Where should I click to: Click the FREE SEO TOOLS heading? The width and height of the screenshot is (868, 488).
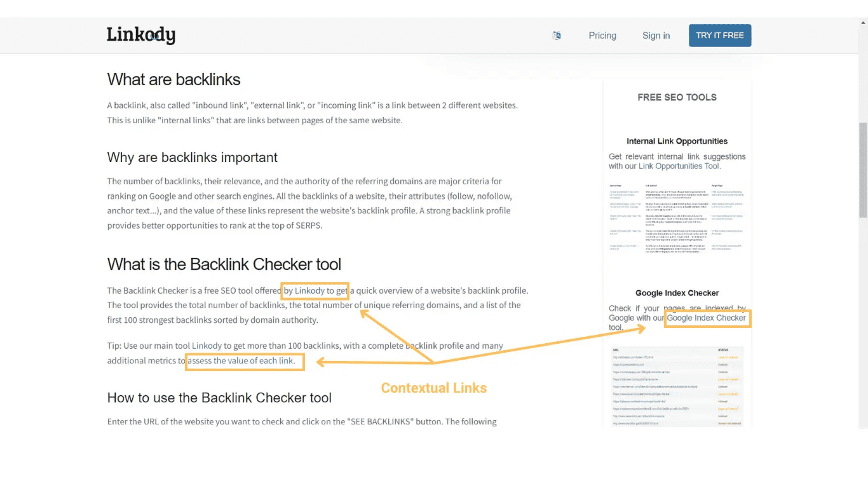pyautogui.click(x=677, y=97)
